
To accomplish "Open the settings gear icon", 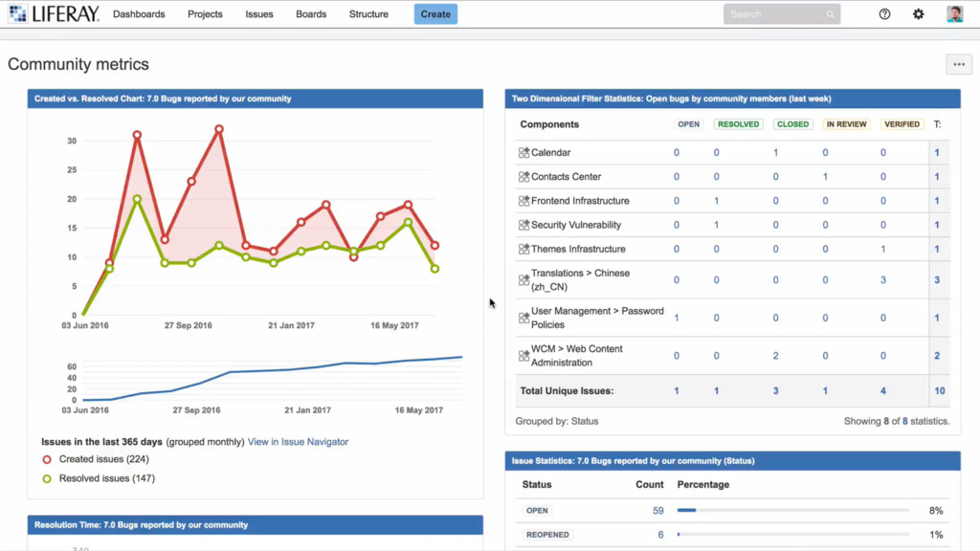I will pos(919,14).
